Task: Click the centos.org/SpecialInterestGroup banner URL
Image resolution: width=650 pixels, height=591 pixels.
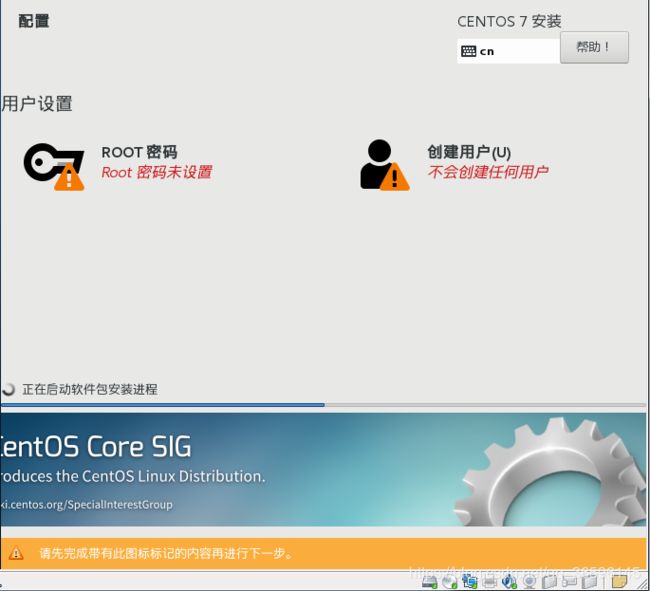Action: pyautogui.click(x=87, y=504)
